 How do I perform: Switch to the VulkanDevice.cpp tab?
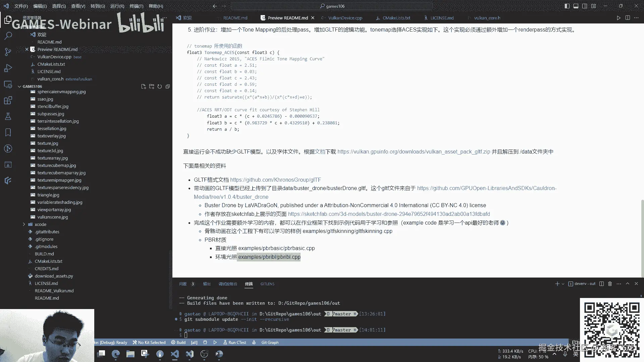point(345,18)
